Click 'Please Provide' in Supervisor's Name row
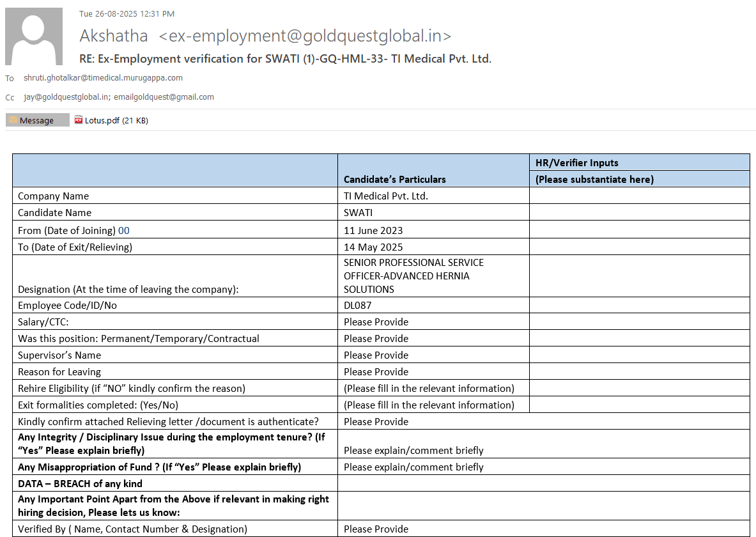This screenshot has width=756, height=537. point(376,355)
